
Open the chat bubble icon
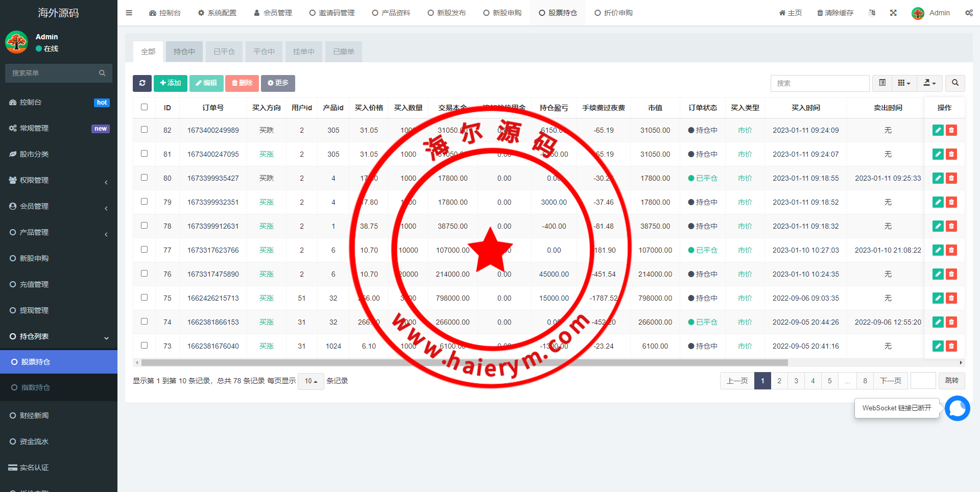(957, 408)
